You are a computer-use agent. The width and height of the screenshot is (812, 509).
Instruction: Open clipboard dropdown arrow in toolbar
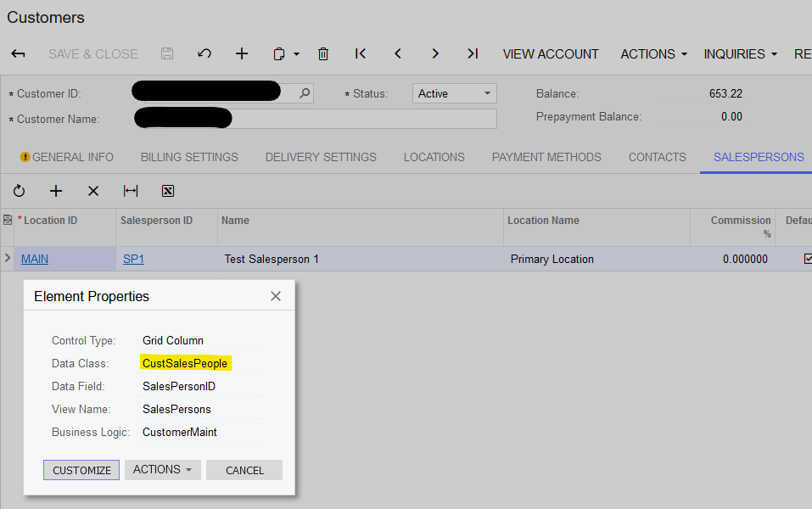point(297,53)
